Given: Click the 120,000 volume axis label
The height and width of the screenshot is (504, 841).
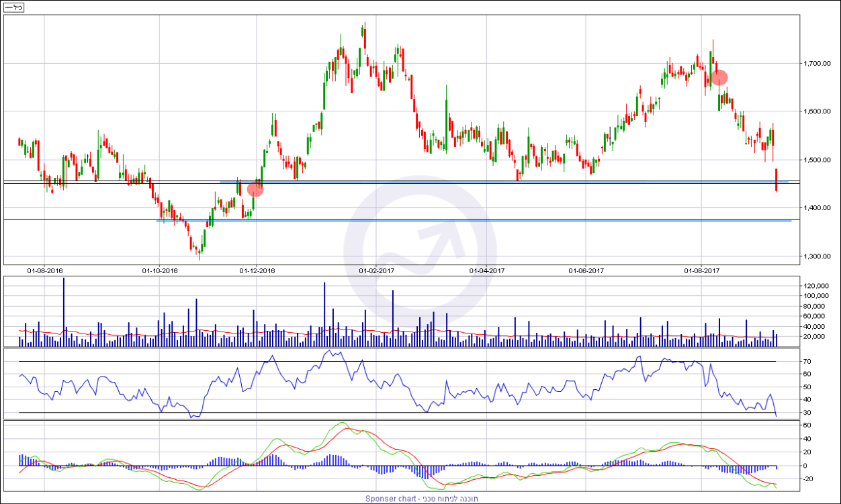Looking at the screenshot, I should pos(817,286).
